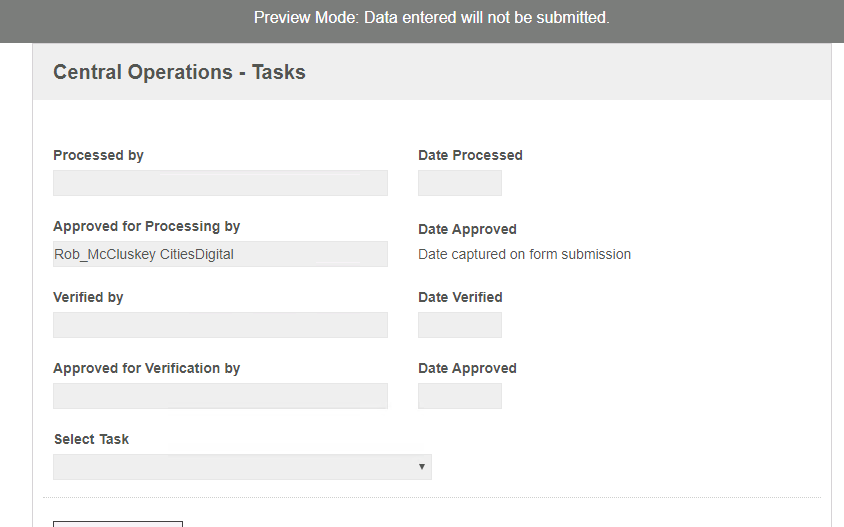Click the Processed by label
The width and height of the screenshot is (844, 527).
(x=98, y=155)
